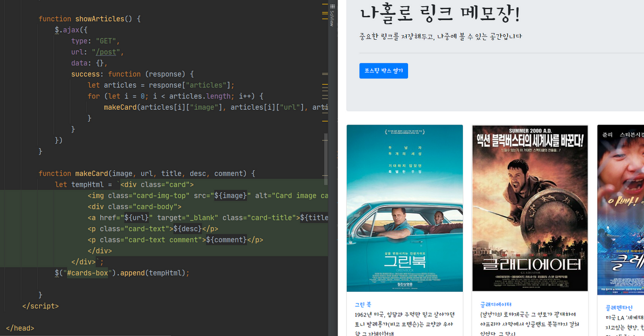Image resolution: width=644 pixels, height=336 pixels.
Task: Grab the code editor vertical scrollbar thumb
Action: tap(326, 159)
